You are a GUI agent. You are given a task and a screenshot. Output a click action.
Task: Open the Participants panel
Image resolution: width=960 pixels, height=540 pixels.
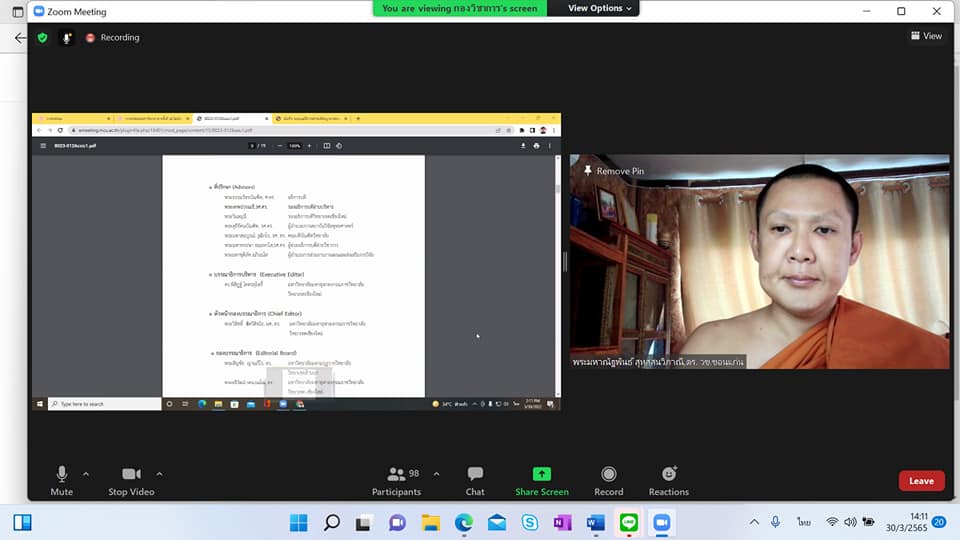point(396,481)
